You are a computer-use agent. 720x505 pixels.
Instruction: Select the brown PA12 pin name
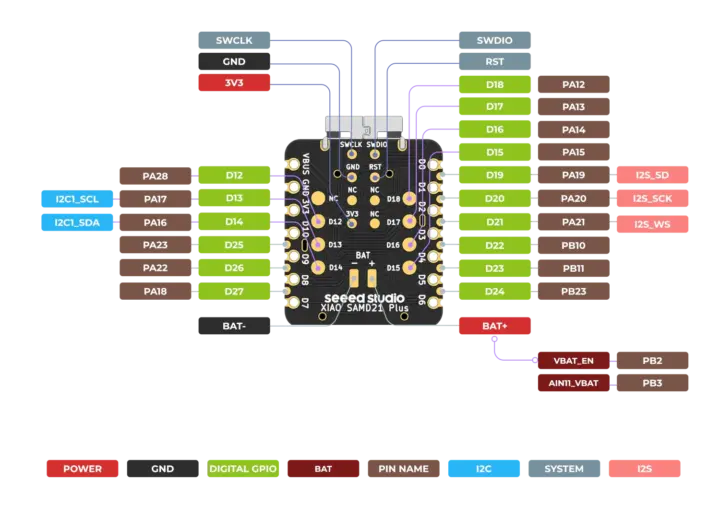(574, 84)
